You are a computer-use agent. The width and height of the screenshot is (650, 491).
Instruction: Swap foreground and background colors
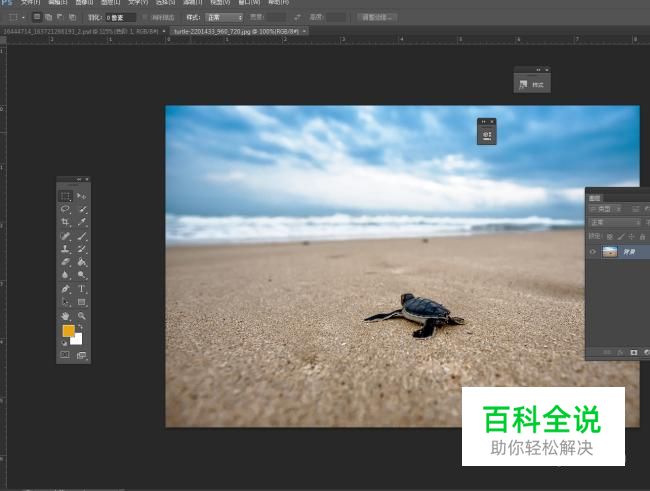[81, 327]
